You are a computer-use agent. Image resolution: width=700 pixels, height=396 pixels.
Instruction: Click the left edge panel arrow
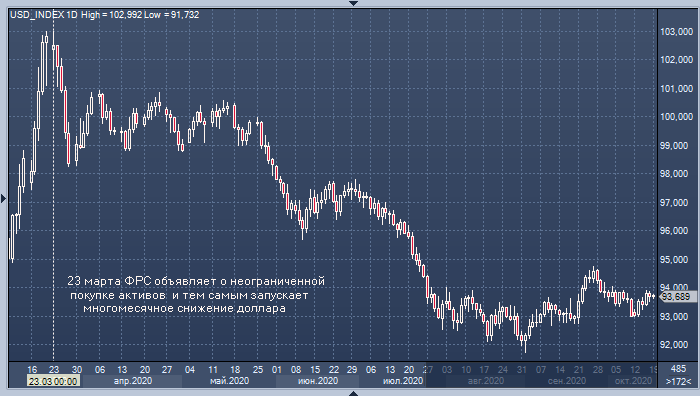(3, 198)
